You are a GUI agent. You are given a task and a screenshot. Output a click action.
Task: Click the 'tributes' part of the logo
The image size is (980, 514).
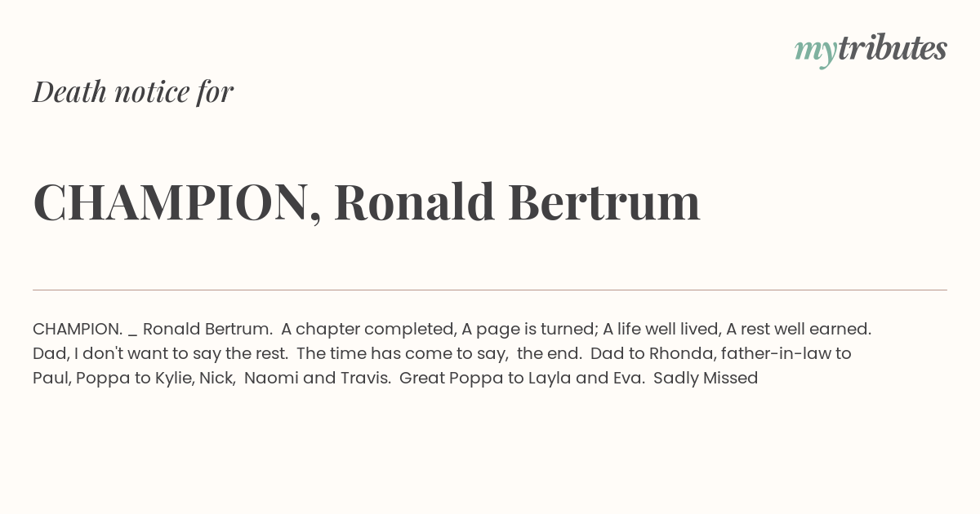[x=893, y=48]
